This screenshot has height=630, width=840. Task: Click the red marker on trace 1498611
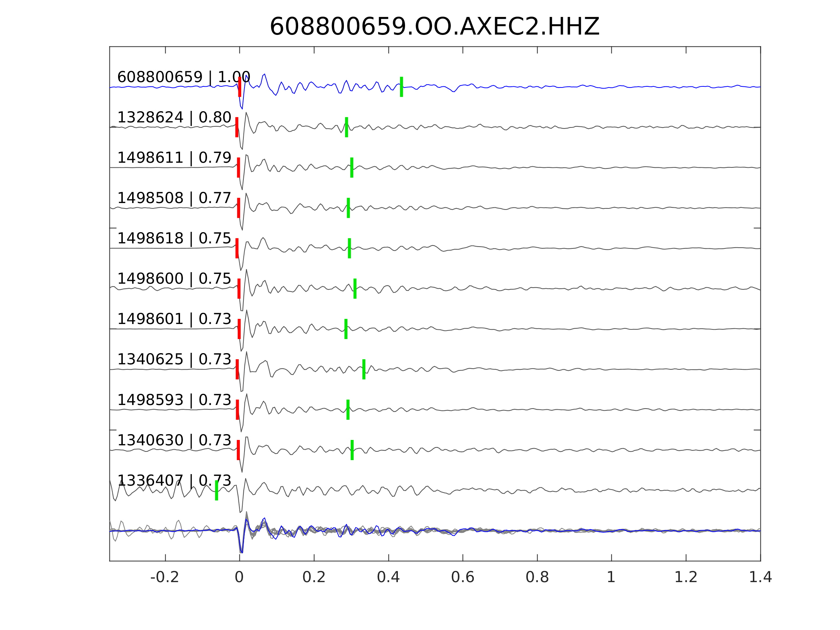[x=238, y=167]
